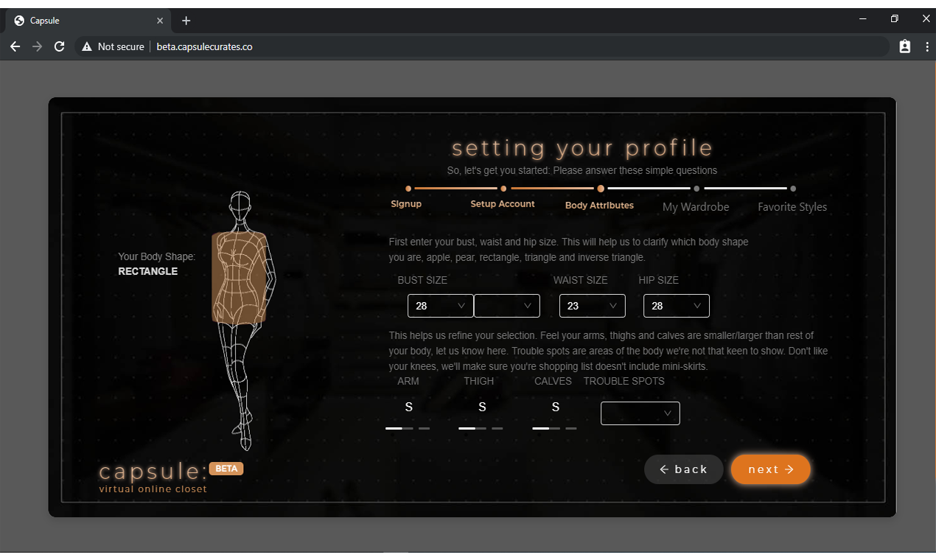The image size is (936, 560).
Task: Click the browser back arrow
Action: tap(15, 46)
